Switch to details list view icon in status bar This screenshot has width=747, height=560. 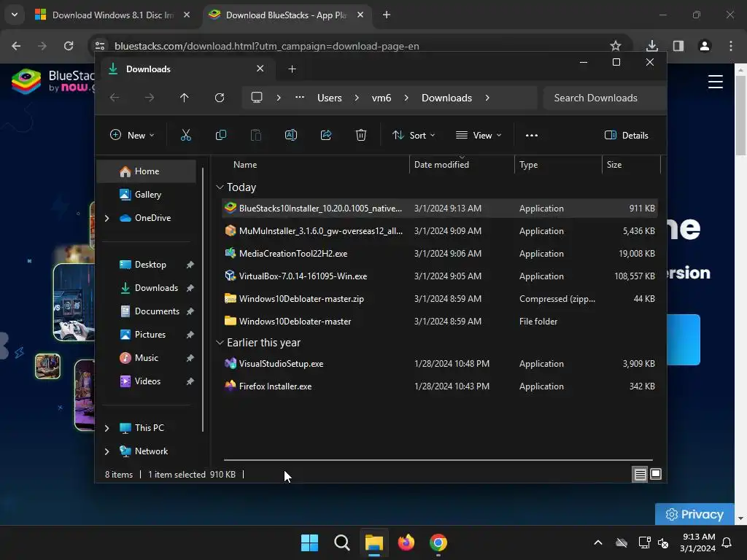tap(640, 474)
